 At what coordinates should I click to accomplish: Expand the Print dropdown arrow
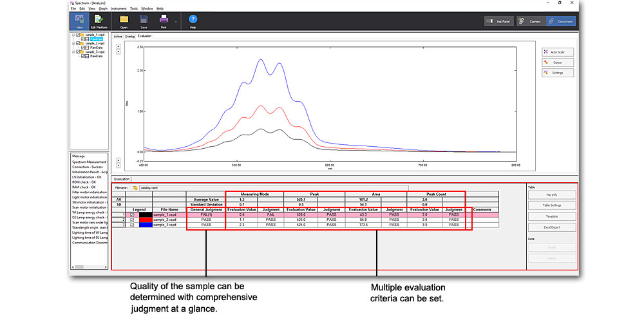click(175, 21)
